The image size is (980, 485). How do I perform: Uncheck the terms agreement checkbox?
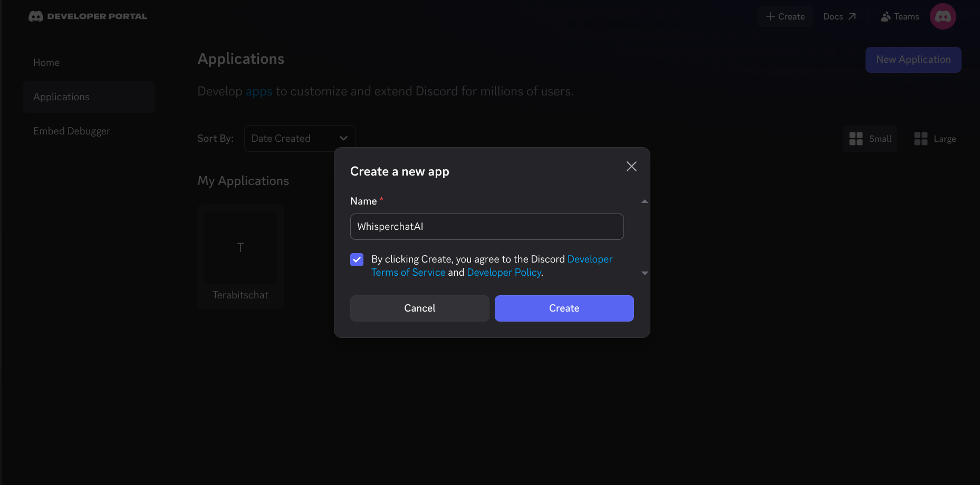click(357, 259)
